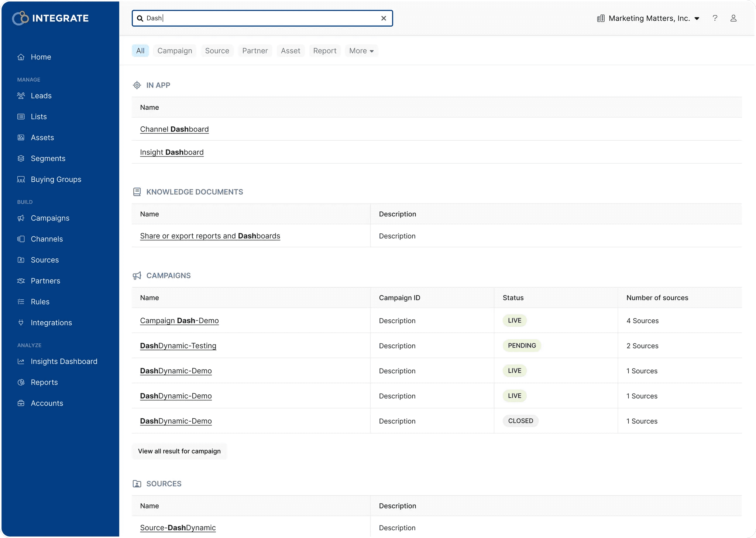This screenshot has width=756, height=538.
Task: Switch to the Report filter tab
Action: coord(324,51)
